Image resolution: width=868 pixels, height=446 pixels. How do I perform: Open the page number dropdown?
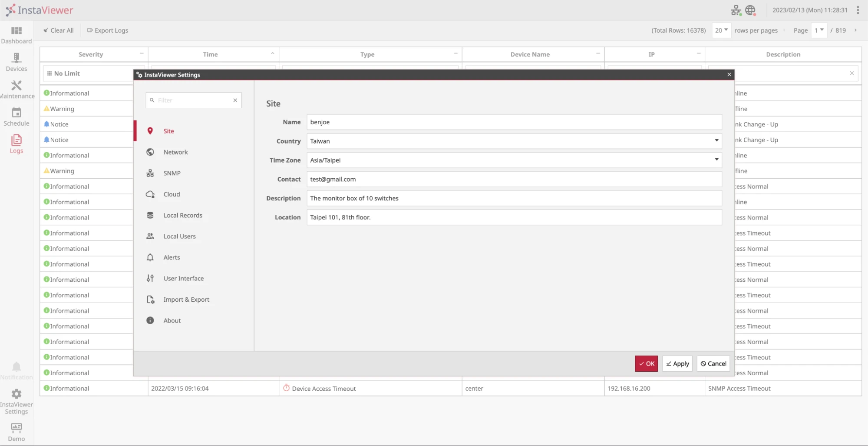click(818, 30)
